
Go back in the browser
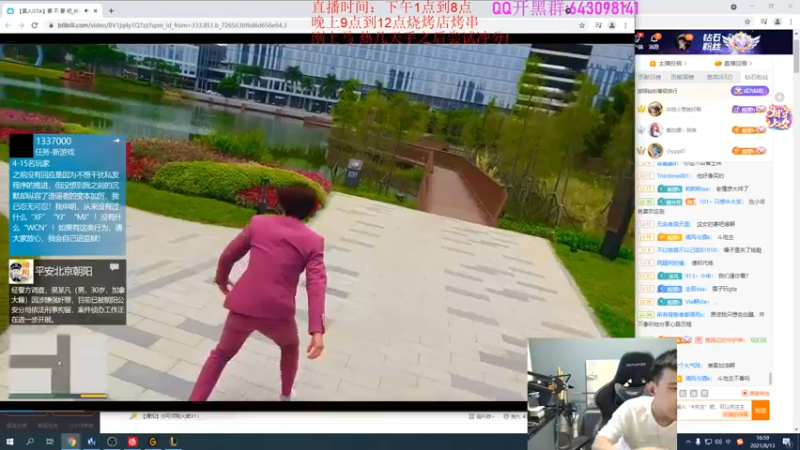pos(8,25)
